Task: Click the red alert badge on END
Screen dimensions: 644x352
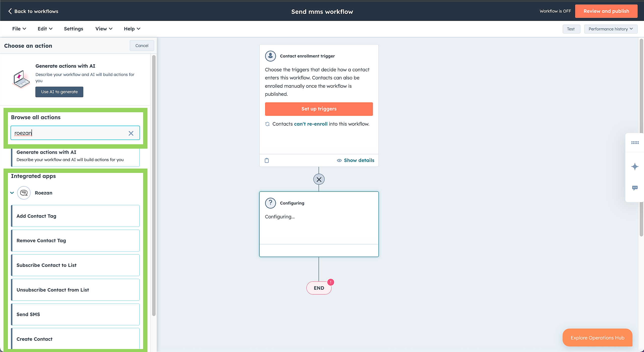Action: click(x=331, y=282)
